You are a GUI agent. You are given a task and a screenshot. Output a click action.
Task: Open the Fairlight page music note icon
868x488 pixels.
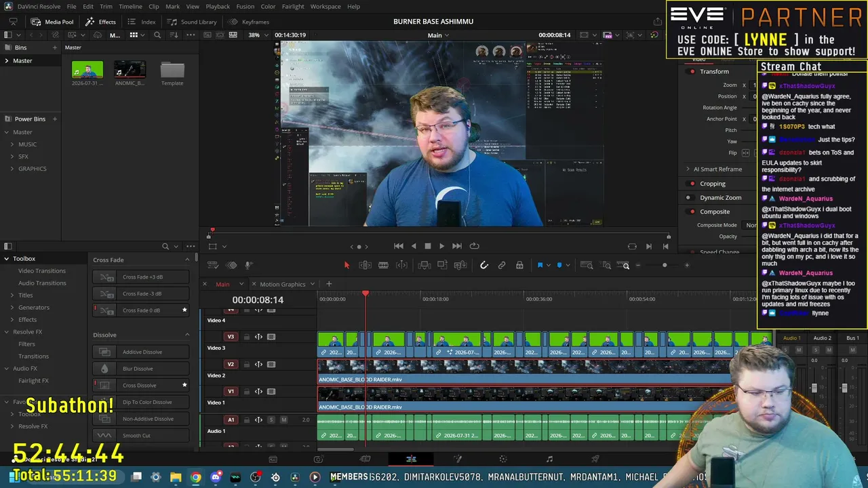549,460
